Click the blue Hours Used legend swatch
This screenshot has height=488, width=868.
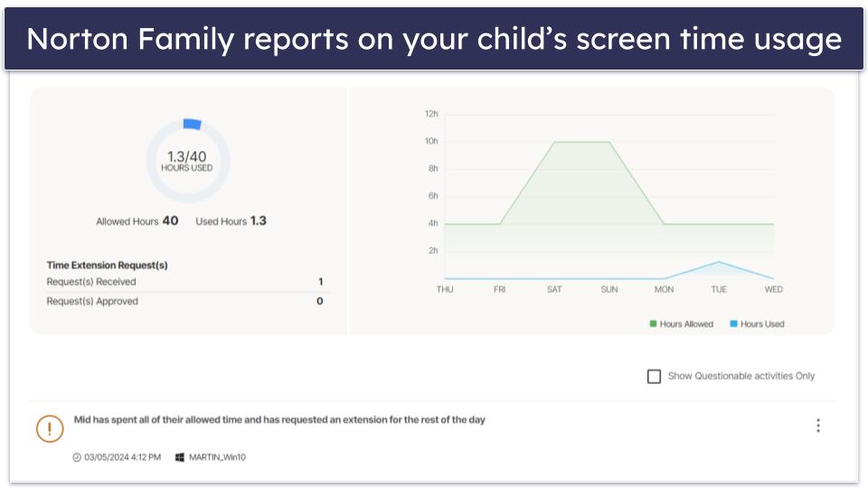point(733,324)
